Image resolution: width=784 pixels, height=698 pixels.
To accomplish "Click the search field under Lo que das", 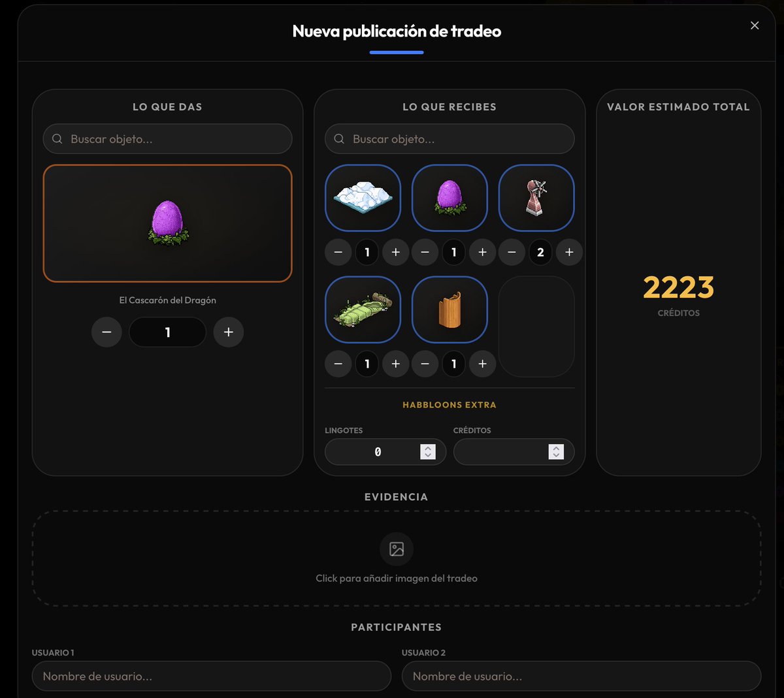I will 167,139.
